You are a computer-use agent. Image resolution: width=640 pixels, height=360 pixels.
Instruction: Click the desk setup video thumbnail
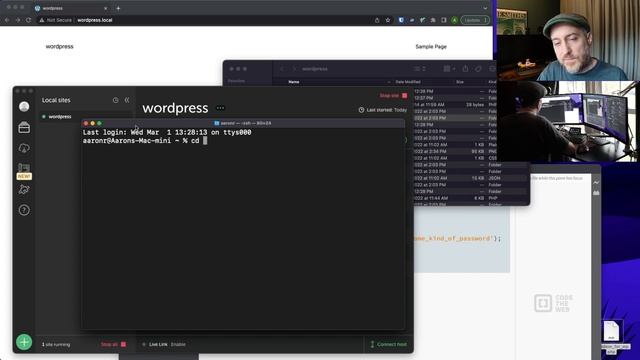click(568, 121)
